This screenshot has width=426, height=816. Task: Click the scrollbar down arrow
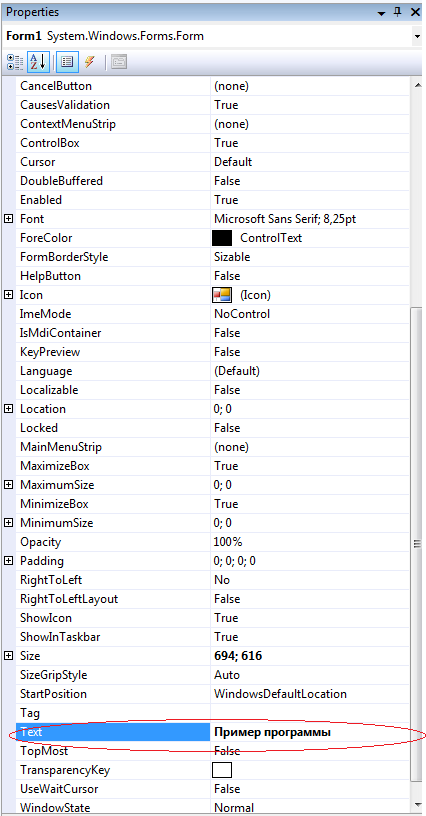click(x=417, y=805)
